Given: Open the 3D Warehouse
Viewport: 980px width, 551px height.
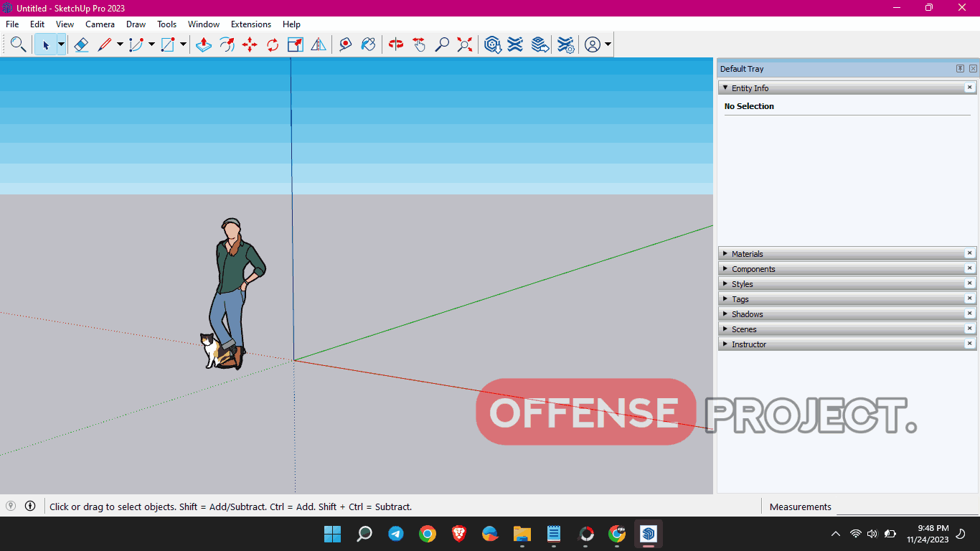Looking at the screenshot, I should pyautogui.click(x=492, y=44).
